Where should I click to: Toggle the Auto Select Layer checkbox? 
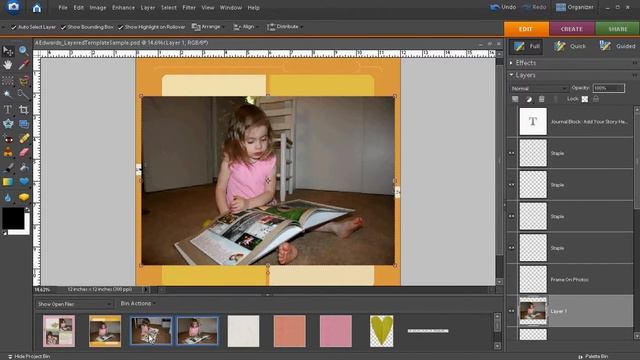(x=13, y=27)
